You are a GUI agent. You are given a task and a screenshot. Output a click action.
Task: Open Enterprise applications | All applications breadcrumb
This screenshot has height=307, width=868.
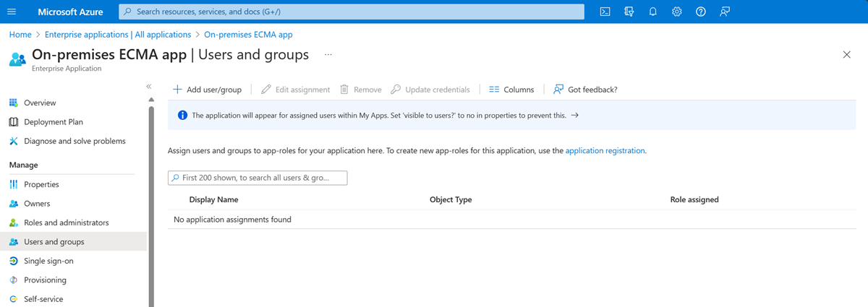pyautogui.click(x=118, y=34)
